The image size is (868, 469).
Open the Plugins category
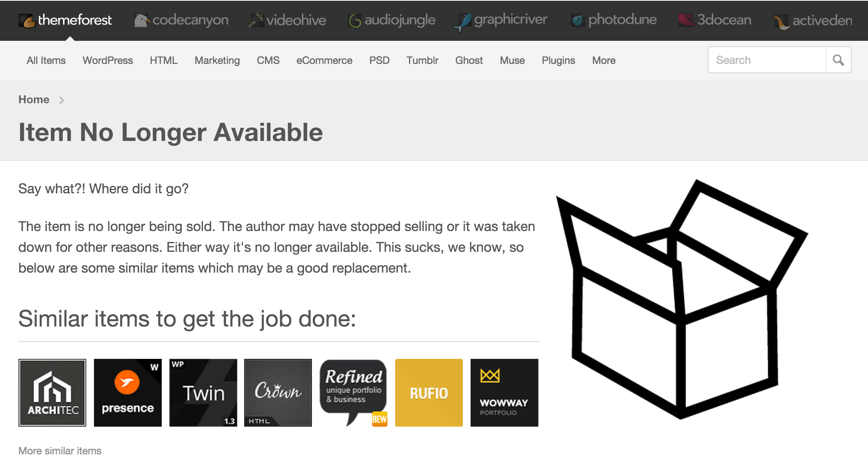[558, 60]
